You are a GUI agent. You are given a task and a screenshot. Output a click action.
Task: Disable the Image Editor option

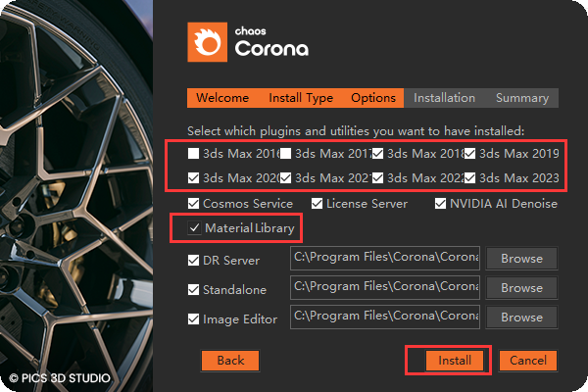point(193,319)
